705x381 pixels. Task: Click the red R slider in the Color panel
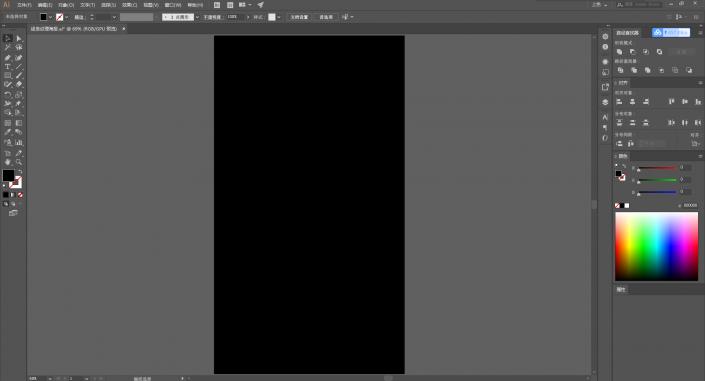tap(657, 168)
